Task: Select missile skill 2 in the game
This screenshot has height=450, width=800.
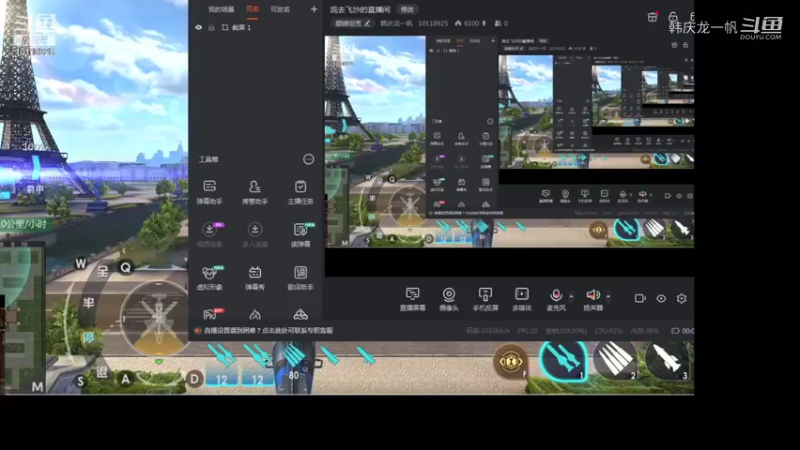Action: [x=615, y=360]
